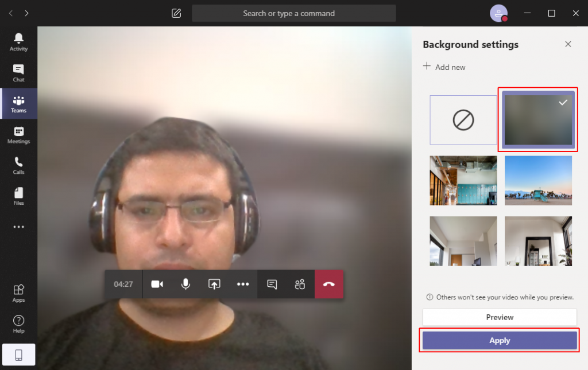The width and height of the screenshot is (588, 370).
Task: Click the search command bar
Action: click(293, 13)
